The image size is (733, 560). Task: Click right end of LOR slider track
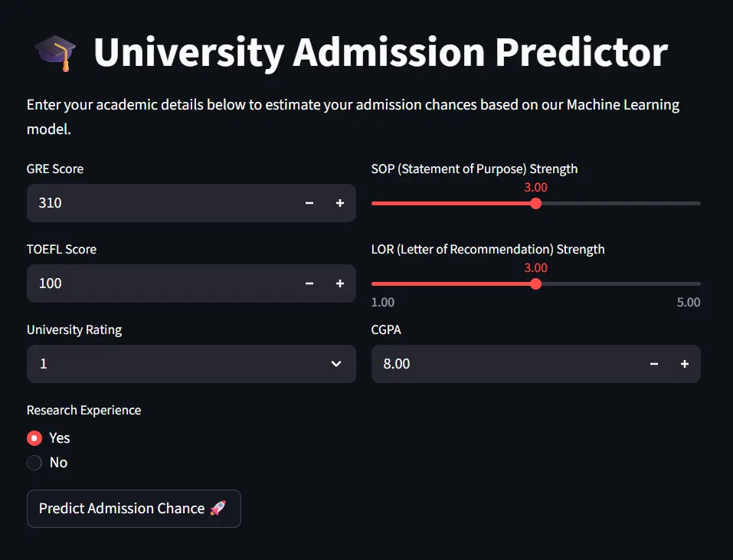pos(698,283)
